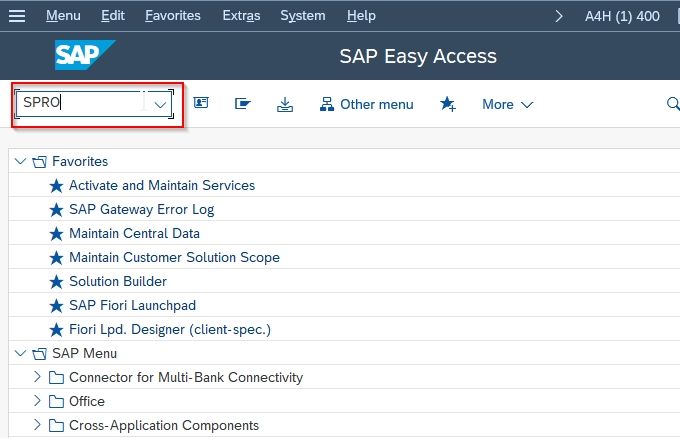The image size is (680, 438).
Task: Expand the top bar overflow arrow
Action: (559, 16)
